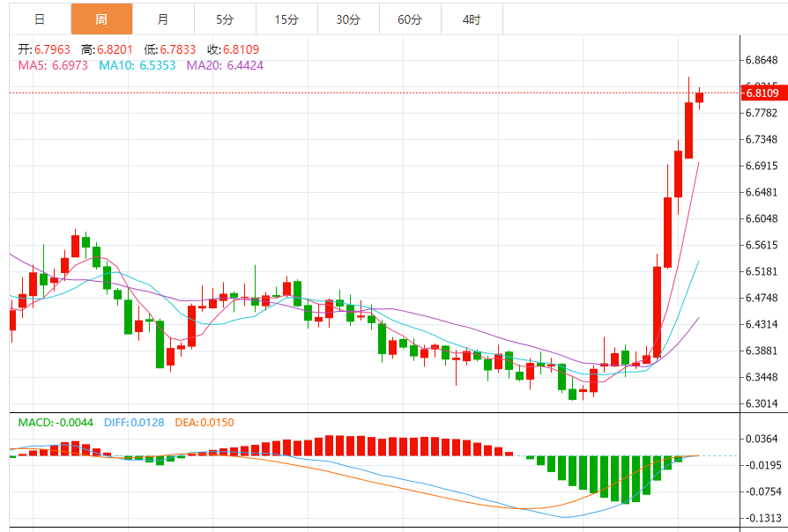Click the MA20 6.4424 indicator label
This screenshot has width=788, height=532.
click(224, 65)
